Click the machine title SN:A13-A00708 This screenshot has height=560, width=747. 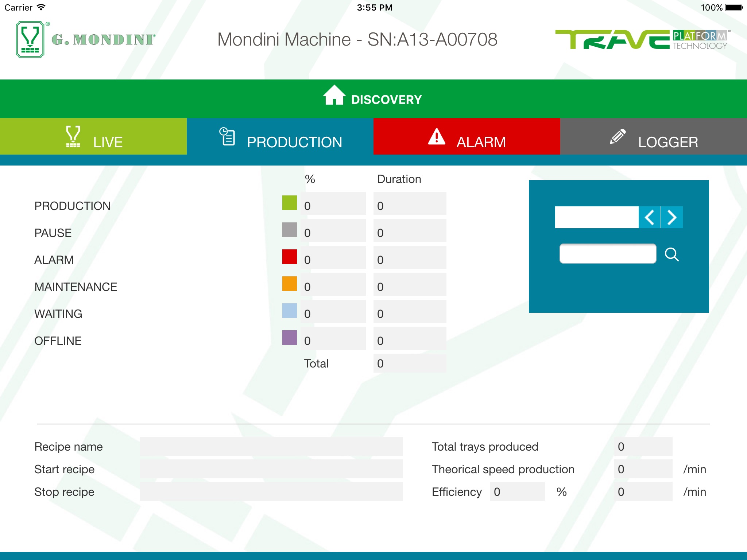[x=357, y=39]
